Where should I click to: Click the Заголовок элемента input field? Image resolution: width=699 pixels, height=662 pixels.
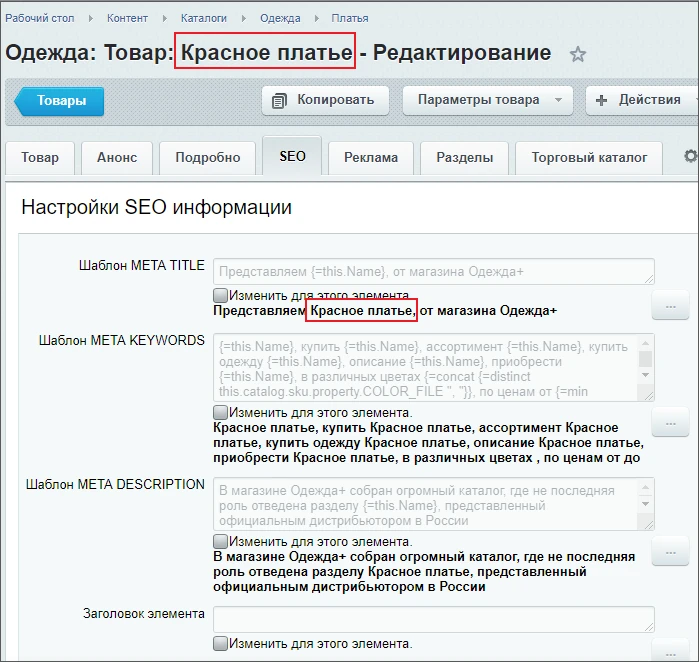[434, 619]
